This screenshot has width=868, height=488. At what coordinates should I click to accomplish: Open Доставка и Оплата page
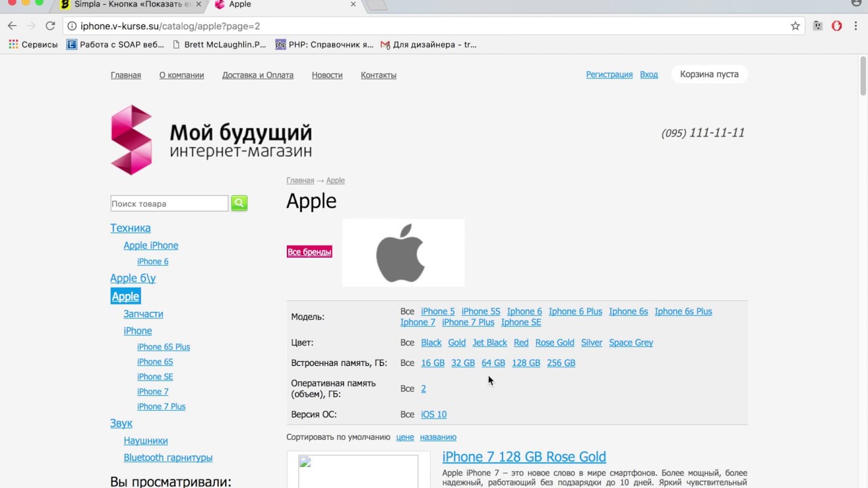tap(258, 75)
